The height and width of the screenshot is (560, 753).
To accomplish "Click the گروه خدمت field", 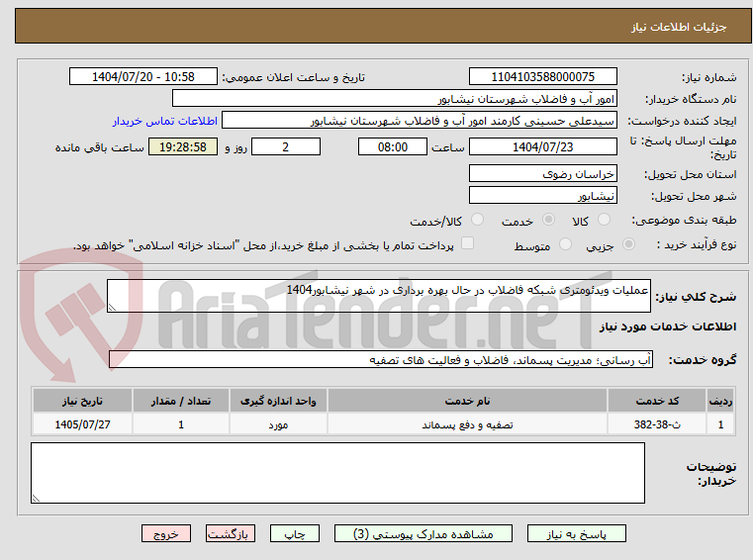I will click(x=381, y=359).
